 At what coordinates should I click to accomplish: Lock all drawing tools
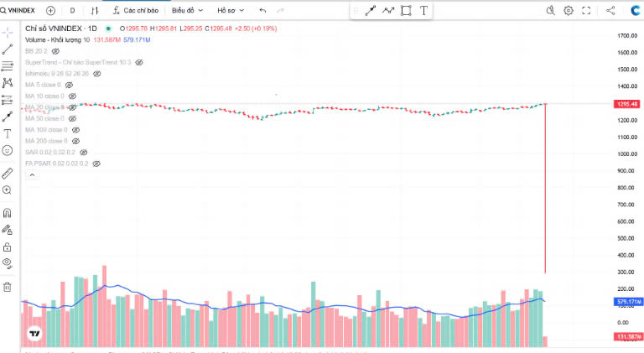coord(7,247)
